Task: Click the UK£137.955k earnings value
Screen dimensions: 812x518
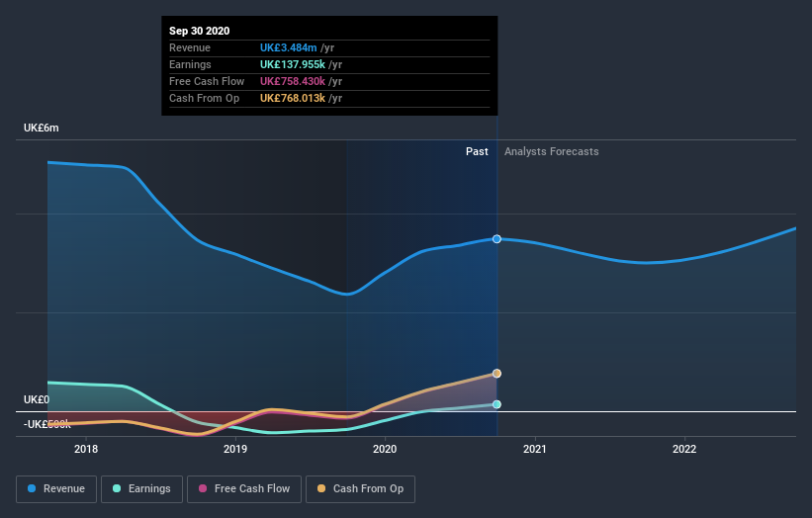Action: pyautogui.click(x=293, y=64)
